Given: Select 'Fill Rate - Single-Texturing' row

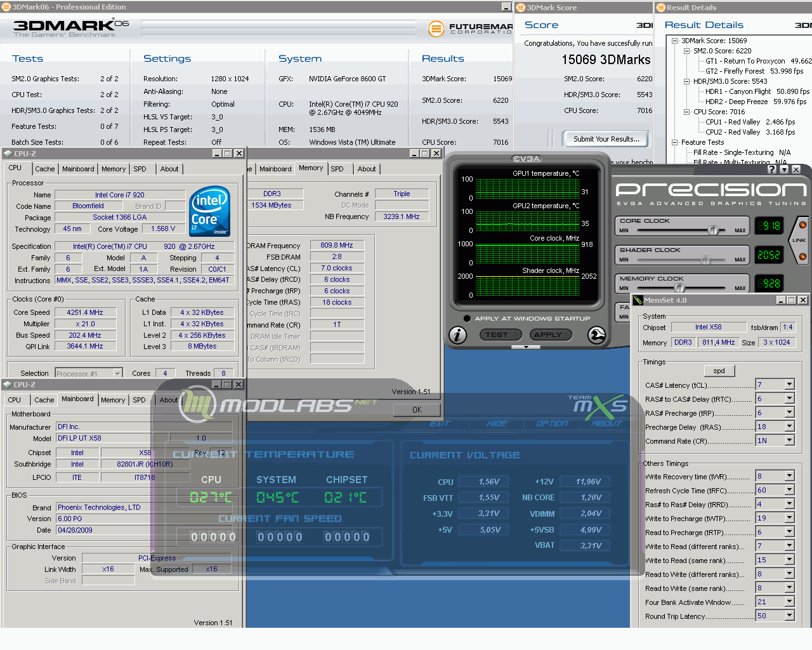Looking at the screenshot, I should pos(742,152).
